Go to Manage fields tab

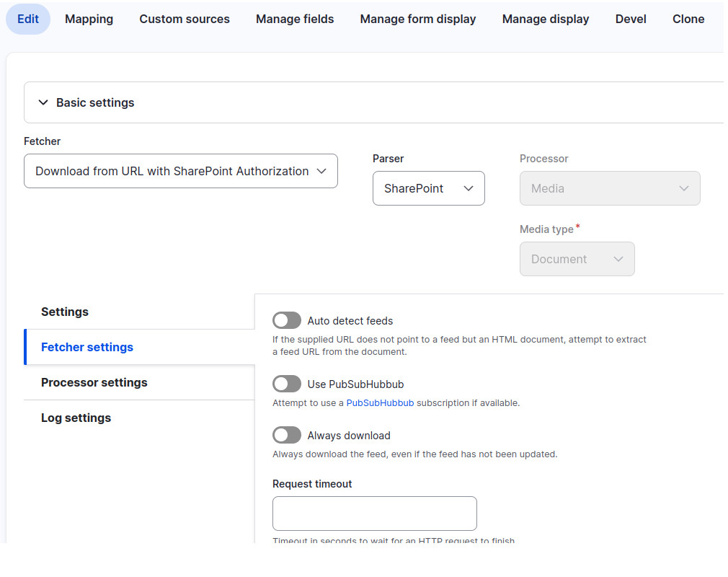coord(295,19)
